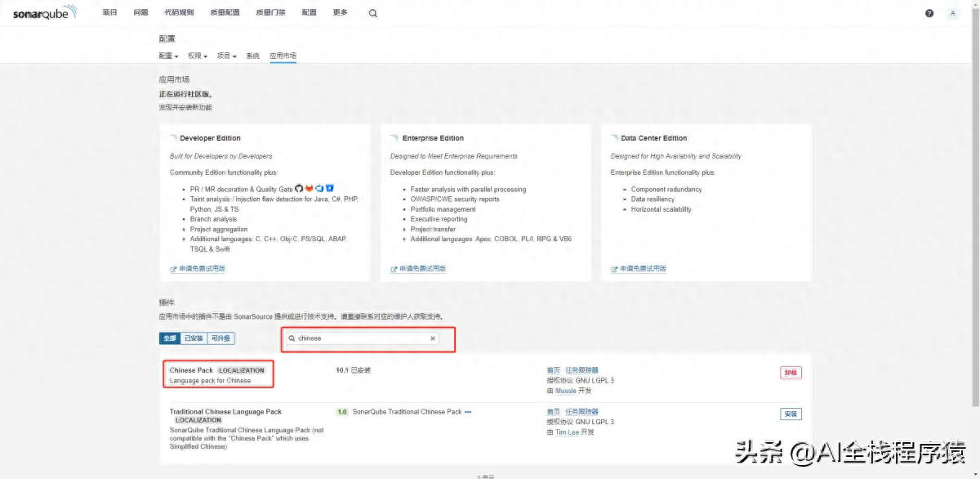980x479 pixels.
Task: Open the 更多 menu in top navigation
Action: pyautogui.click(x=341, y=12)
